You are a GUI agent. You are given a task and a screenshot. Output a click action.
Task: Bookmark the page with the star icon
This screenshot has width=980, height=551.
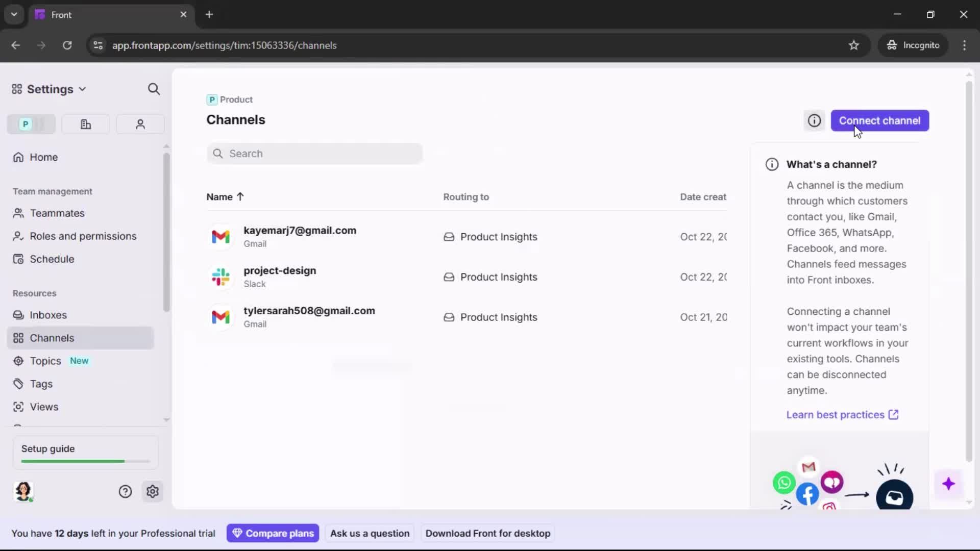pos(854,45)
